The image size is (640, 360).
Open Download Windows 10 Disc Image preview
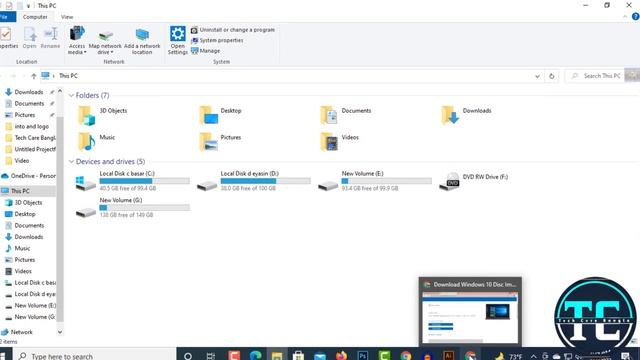tap(470, 311)
